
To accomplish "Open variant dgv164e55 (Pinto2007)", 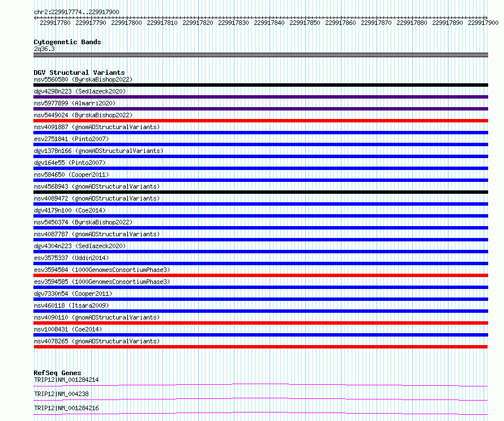I will [x=70, y=163].
